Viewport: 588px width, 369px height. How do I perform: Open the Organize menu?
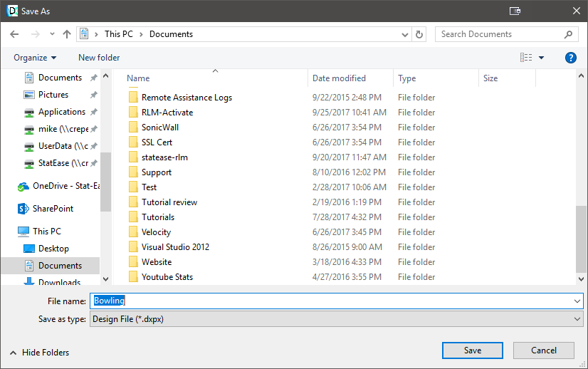[x=34, y=58]
